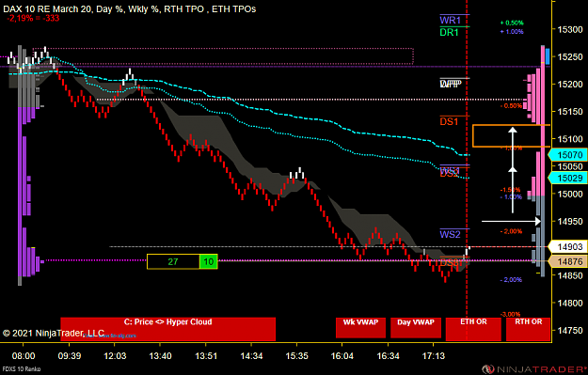Click the white 14903 price marker
This screenshot has height=375, width=588.
[x=567, y=246]
